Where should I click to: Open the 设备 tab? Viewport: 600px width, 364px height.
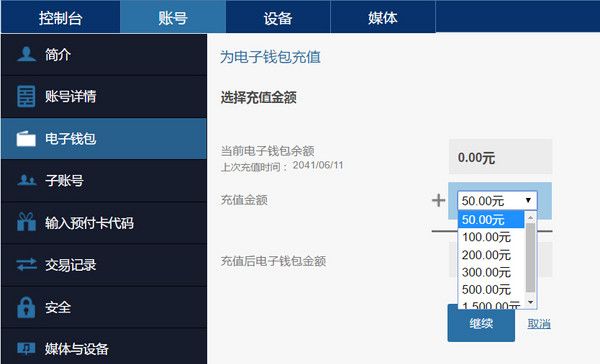(x=278, y=18)
